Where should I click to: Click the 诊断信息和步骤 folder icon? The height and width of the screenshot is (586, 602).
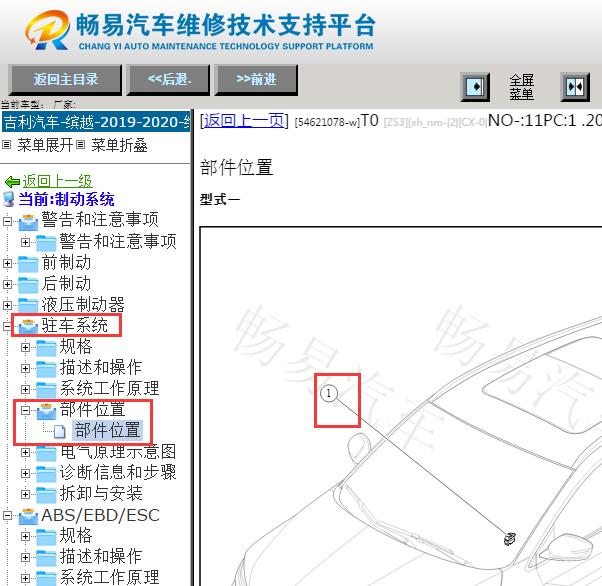point(46,474)
